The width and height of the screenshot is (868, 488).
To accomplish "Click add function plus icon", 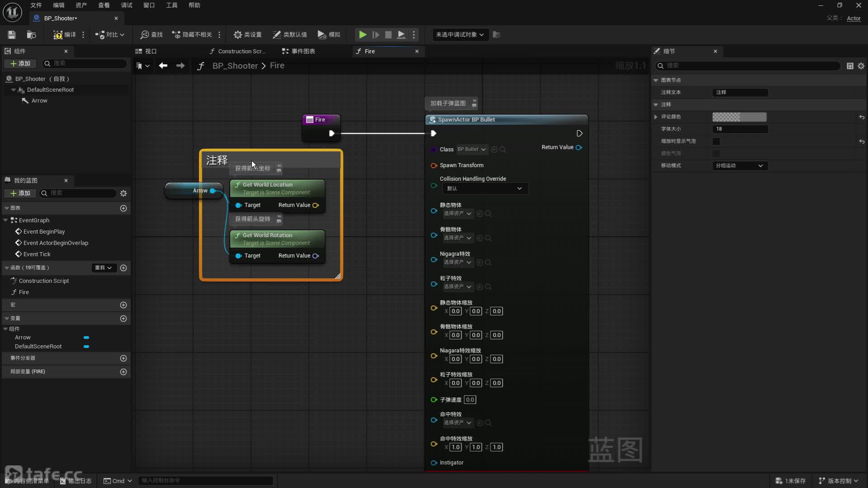I will 123,268.
